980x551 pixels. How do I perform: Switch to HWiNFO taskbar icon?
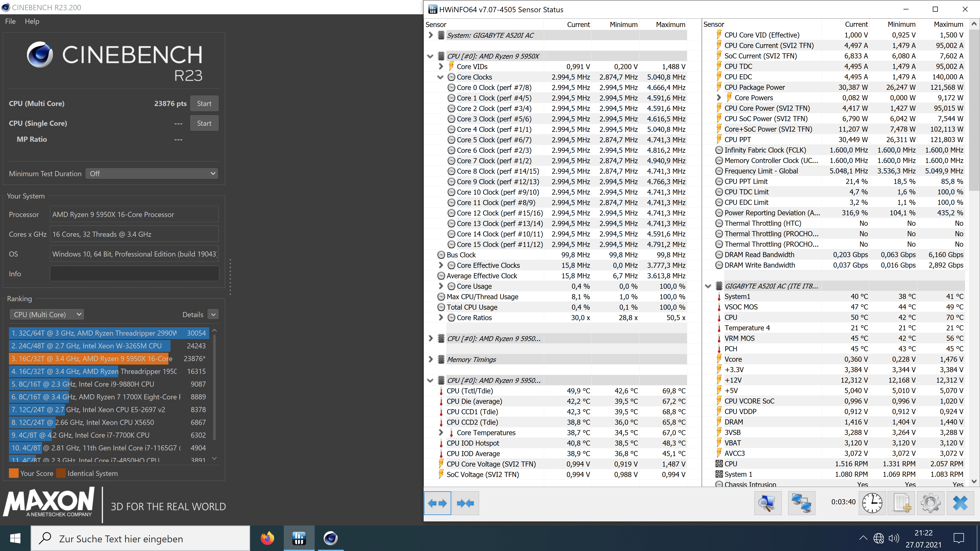(x=299, y=538)
